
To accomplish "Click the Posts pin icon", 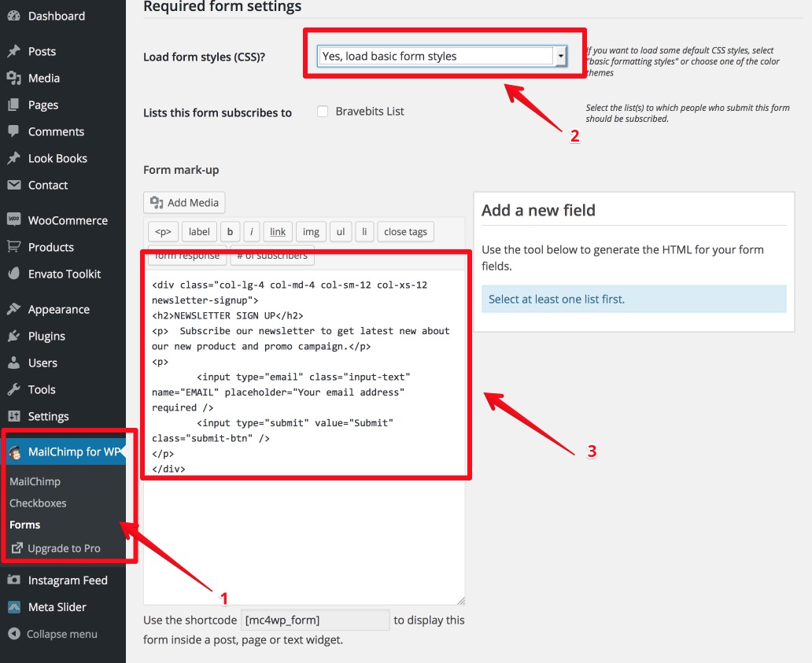I will (x=14, y=51).
